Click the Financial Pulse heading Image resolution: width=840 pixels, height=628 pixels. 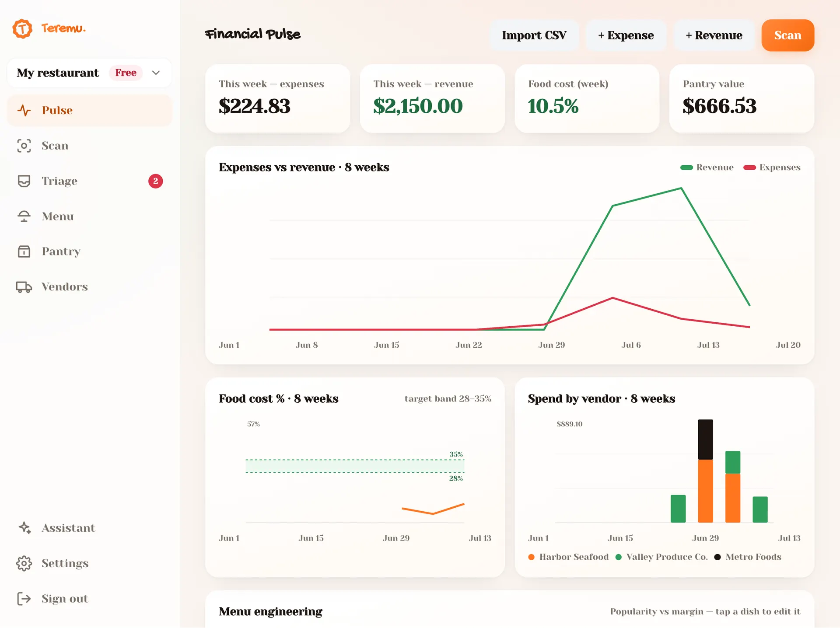[253, 34]
